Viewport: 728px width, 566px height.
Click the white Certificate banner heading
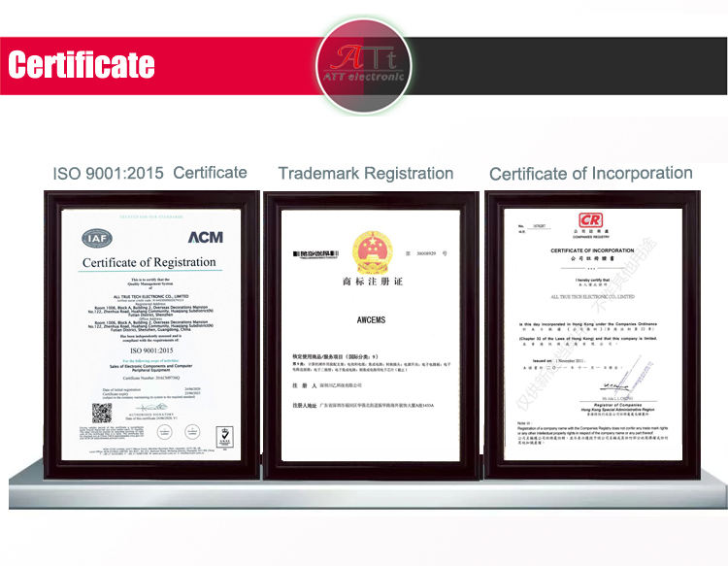pyautogui.click(x=82, y=65)
